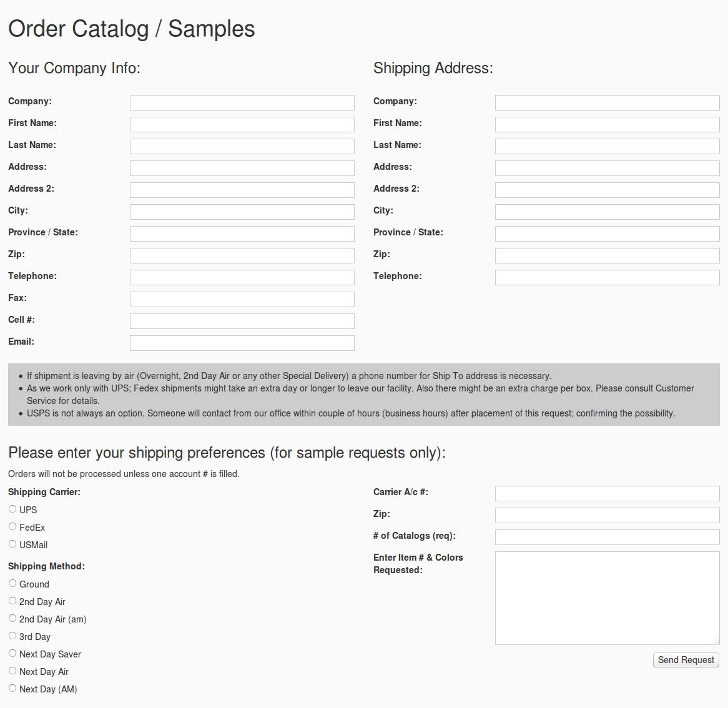Focus the Cell # input field
Viewport: 728px width, 708px height.
coord(242,321)
